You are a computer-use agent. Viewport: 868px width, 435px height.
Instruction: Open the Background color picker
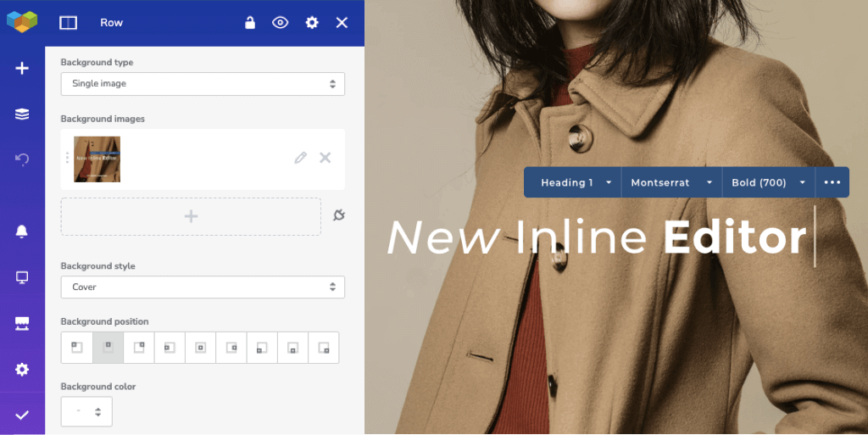(x=86, y=411)
